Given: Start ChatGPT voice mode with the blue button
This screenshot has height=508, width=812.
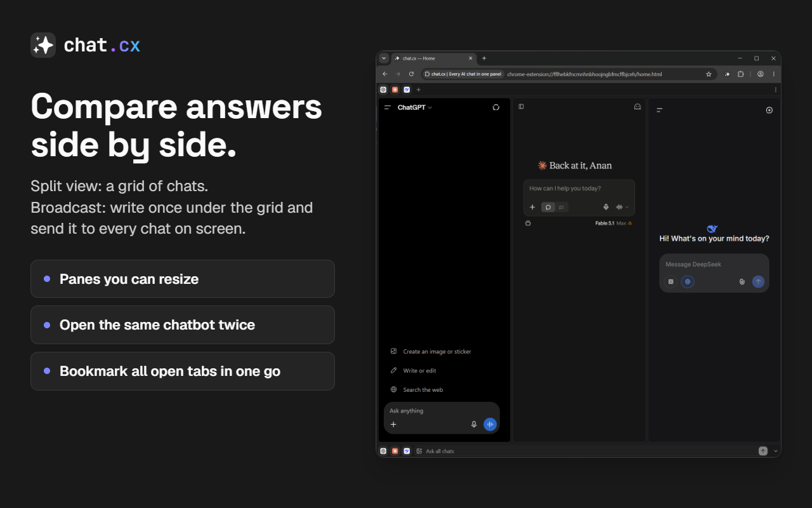Looking at the screenshot, I should point(490,424).
